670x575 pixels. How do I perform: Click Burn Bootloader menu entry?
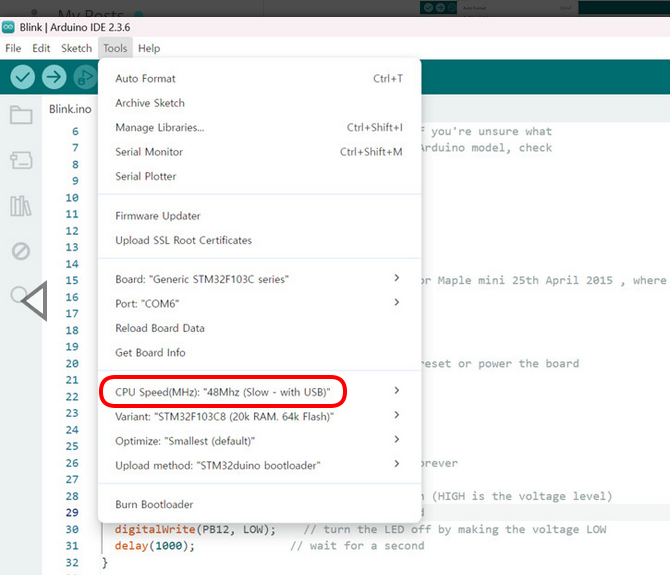[259, 505]
